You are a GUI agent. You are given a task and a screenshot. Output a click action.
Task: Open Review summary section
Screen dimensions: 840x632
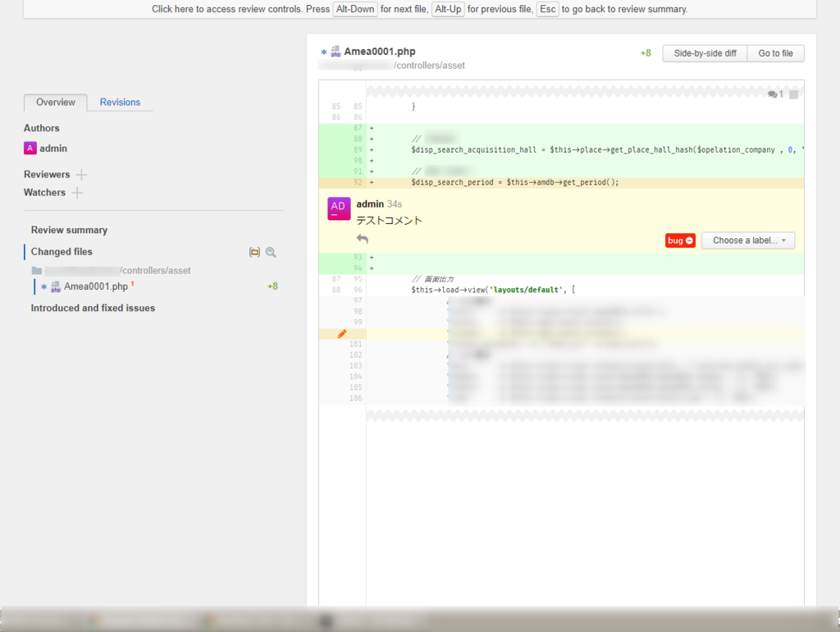click(69, 230)
